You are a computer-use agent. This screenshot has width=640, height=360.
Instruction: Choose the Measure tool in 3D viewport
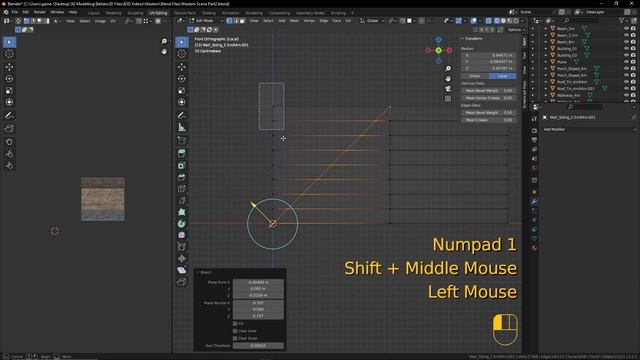tap(182, 127)
